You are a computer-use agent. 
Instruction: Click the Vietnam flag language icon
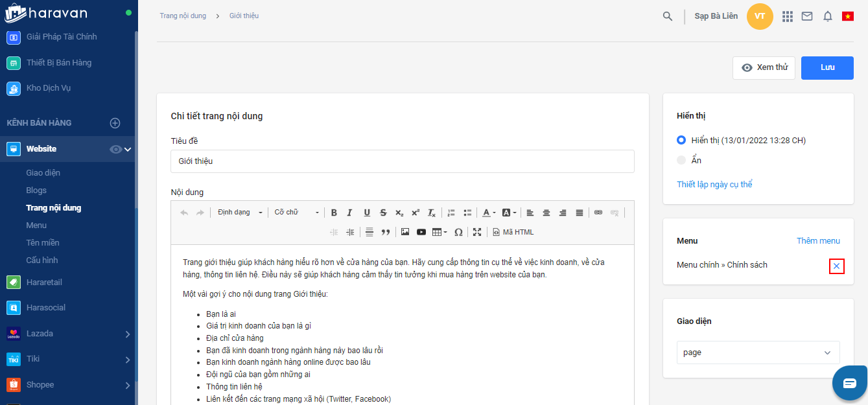[848, 16]
